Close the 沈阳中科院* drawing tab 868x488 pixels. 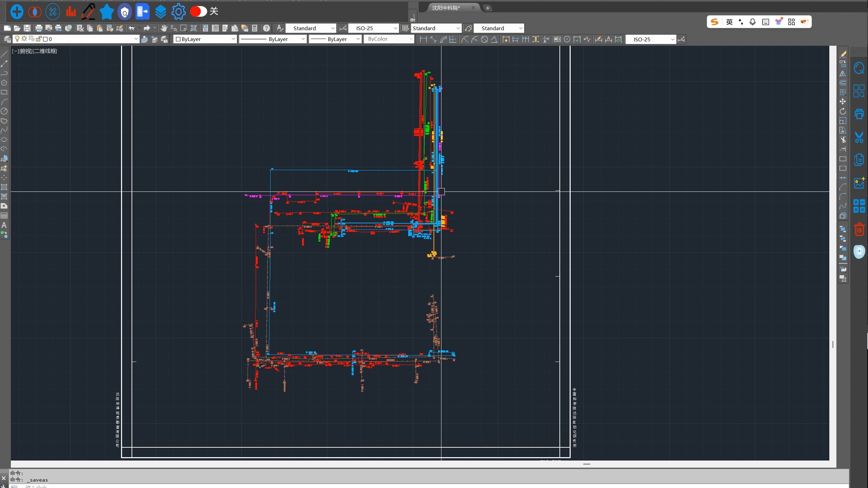coord(473,8)
